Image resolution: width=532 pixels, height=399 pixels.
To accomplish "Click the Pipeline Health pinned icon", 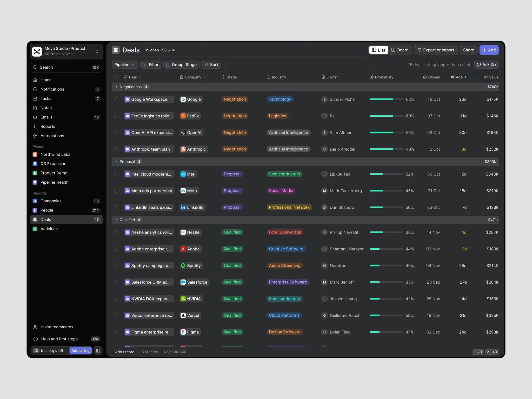I will pos(35,182).
